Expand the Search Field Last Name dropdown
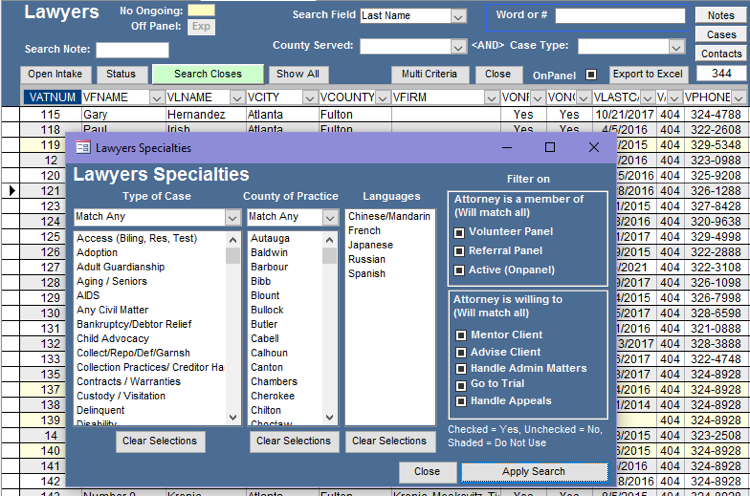Image resolution: width=750 pixels, height=496 pixels. coord(458,16)
